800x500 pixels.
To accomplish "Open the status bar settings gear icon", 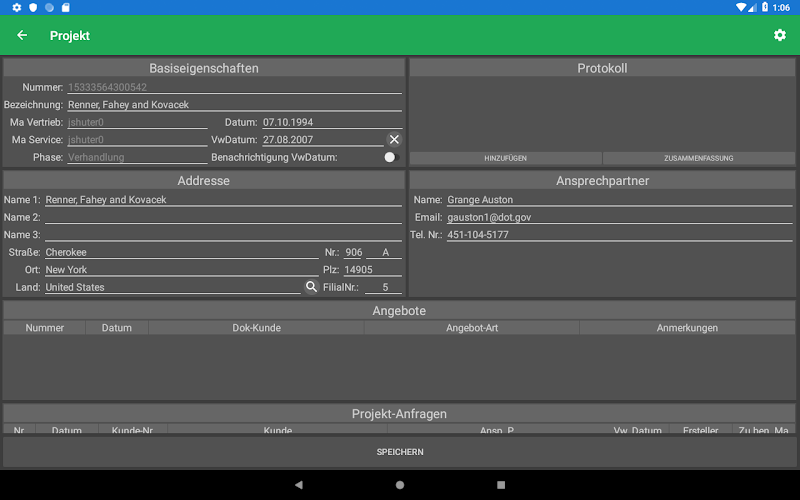I will click(17, 7).
